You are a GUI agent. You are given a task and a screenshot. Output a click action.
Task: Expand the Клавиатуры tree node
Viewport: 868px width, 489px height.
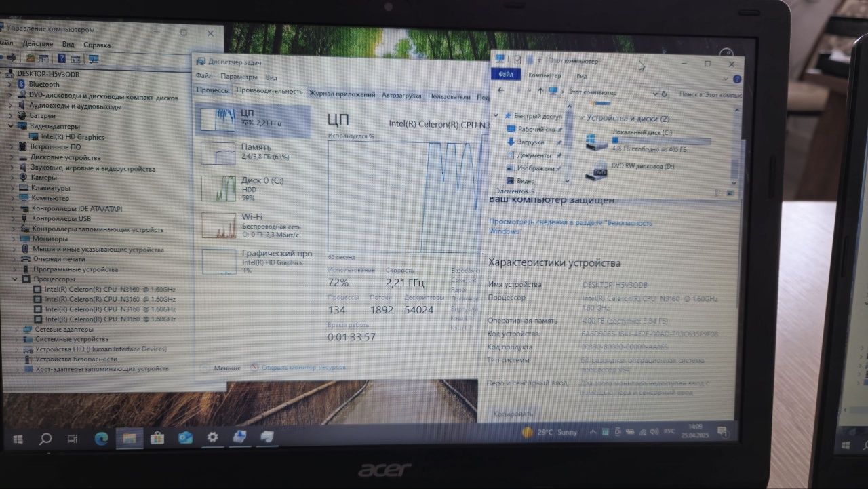12,188
